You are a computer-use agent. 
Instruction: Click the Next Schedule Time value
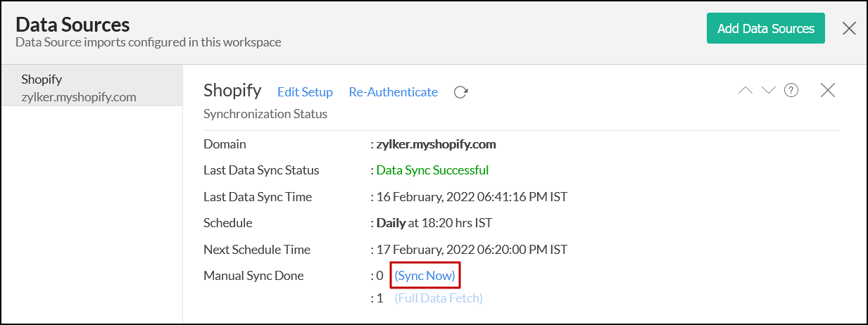(x=472, y=250)
